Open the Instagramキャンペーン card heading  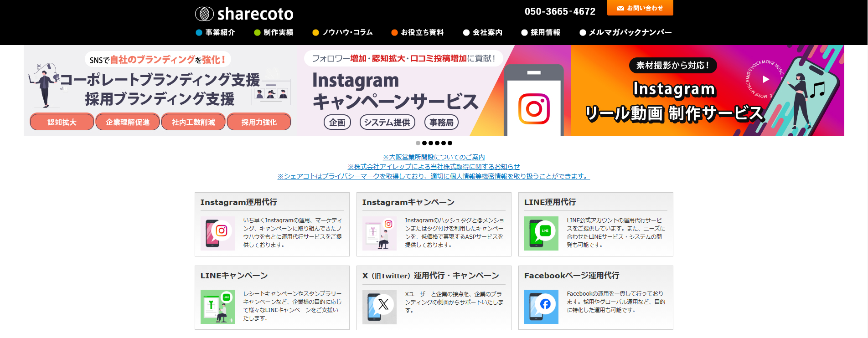click(408, 202)
